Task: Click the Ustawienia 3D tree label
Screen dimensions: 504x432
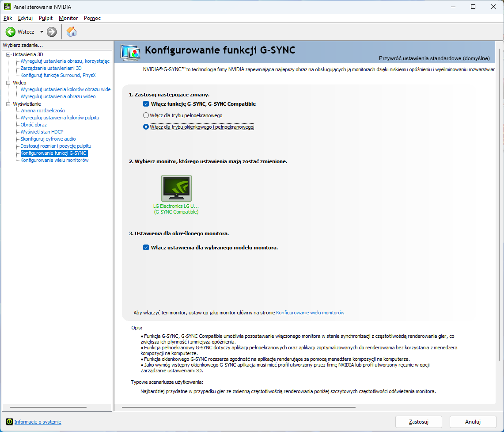Action: coord(28,54)
